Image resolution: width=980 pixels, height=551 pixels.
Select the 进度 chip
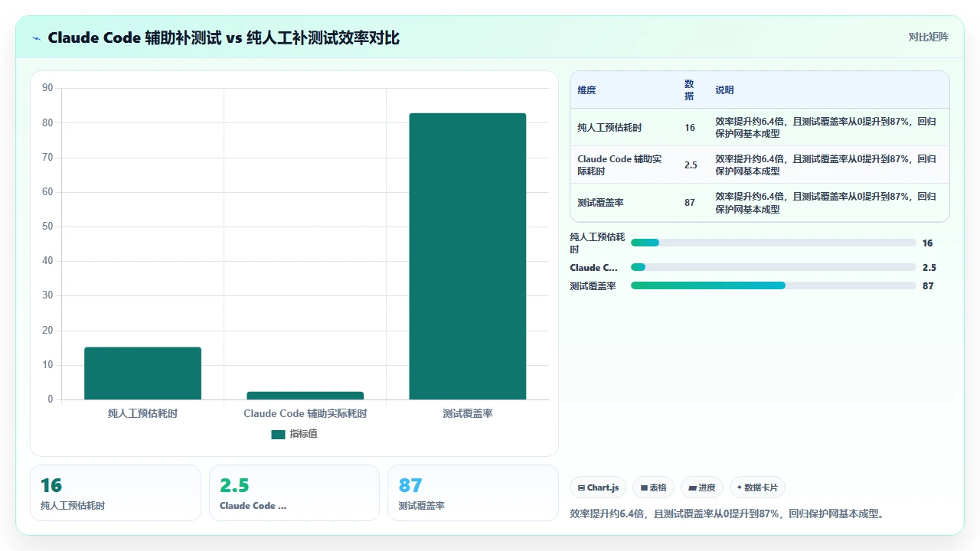(701, 487)
